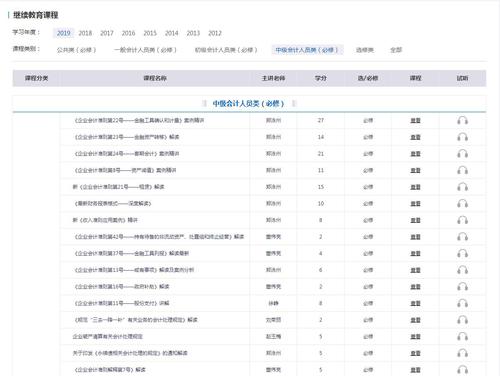Screen dimensions: 500x376
Task: Play audio preview for 第42号持有待售 course
Action: [x=462, y=237]
